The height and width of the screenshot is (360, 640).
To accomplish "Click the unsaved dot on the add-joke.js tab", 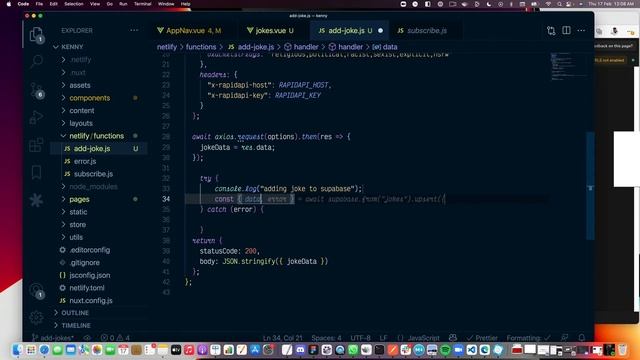I will (380, 31).
